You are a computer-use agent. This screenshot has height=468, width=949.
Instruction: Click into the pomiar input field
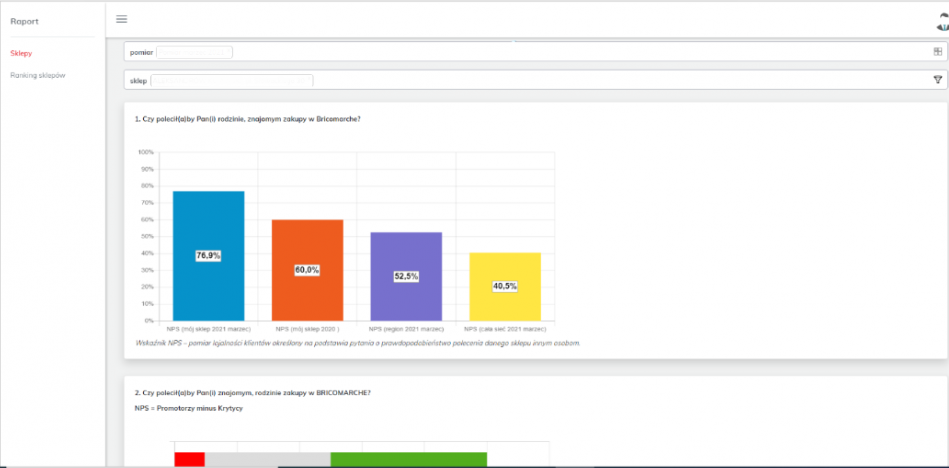click(195, 52)
